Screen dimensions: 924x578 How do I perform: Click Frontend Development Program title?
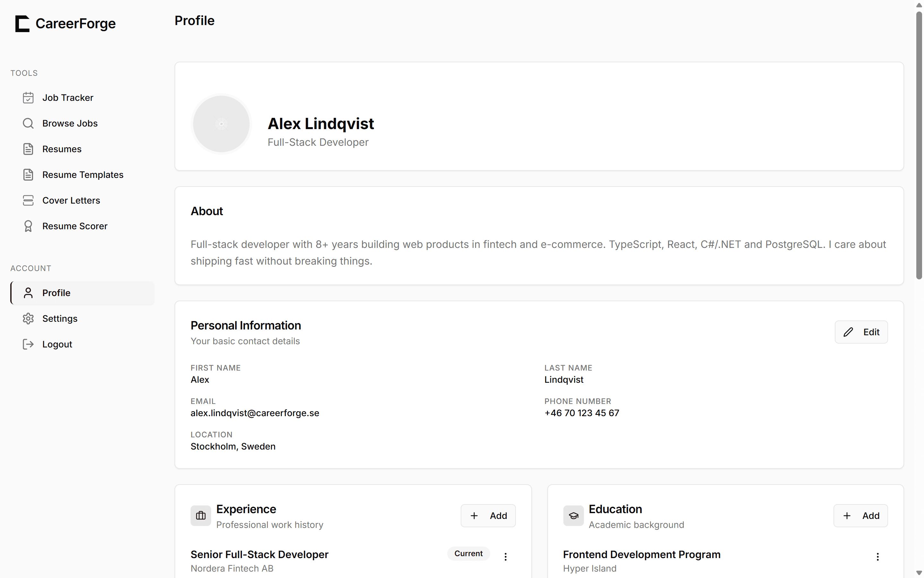tap(641, 554)
